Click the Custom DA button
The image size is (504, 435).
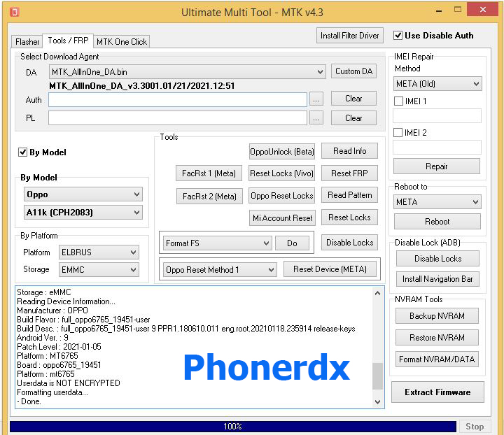click(353, 71)
